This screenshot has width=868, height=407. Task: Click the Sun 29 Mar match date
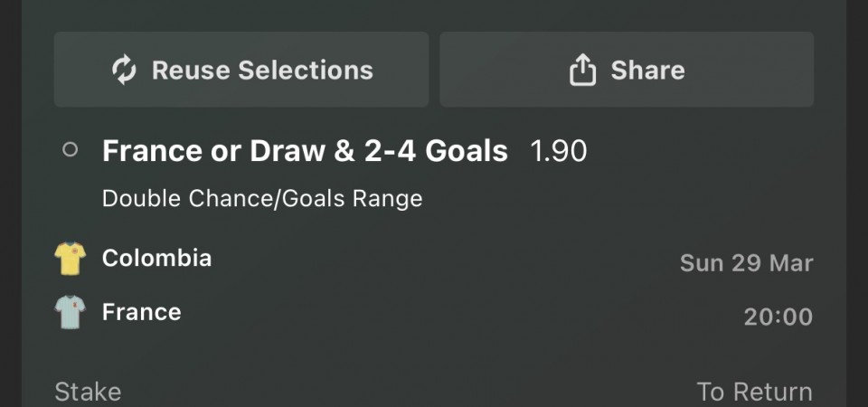[x=746, y=263]
